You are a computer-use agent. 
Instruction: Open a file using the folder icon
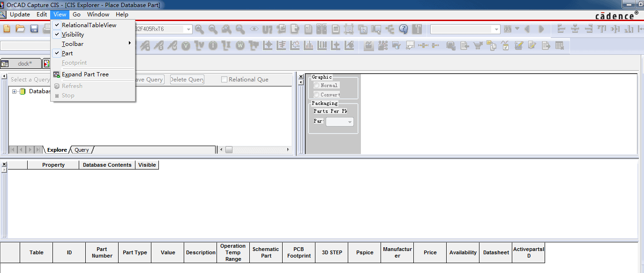pyautogui.click(x=20, y=29)
